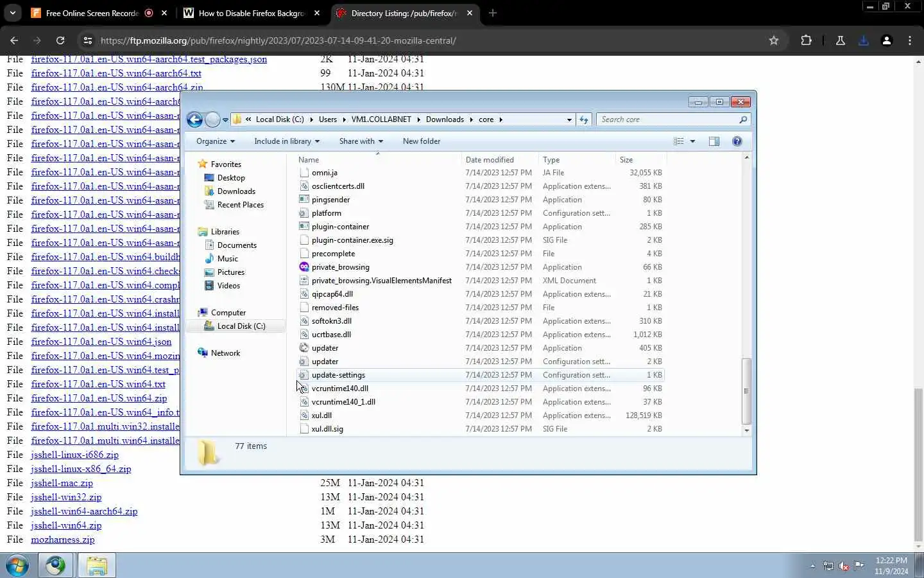Select Documents library

point(237,245)
